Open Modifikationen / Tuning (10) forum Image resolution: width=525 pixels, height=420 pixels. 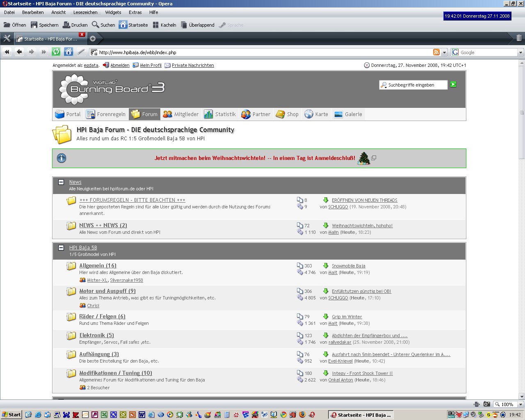coord(116,373)
